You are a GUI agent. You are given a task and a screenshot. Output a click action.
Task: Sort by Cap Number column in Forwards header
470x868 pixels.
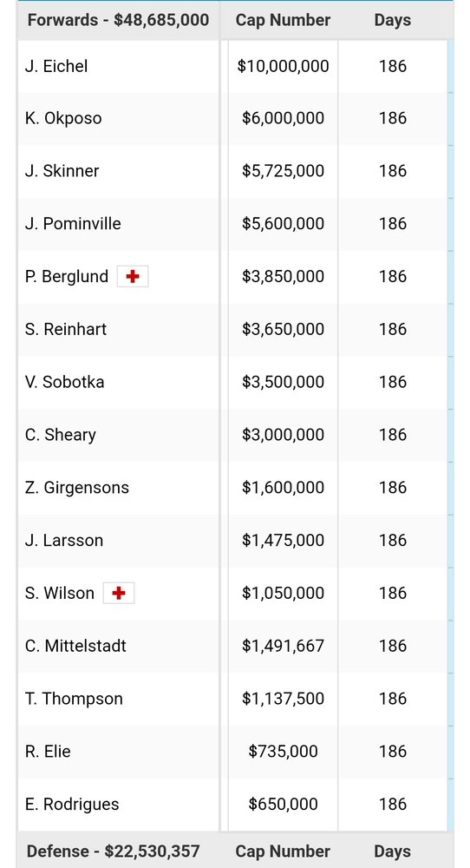(283, 20)
